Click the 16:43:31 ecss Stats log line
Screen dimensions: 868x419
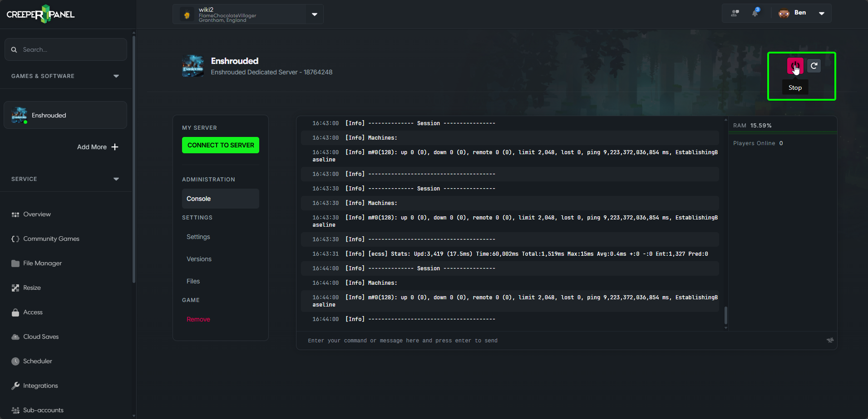click(510, 254)
